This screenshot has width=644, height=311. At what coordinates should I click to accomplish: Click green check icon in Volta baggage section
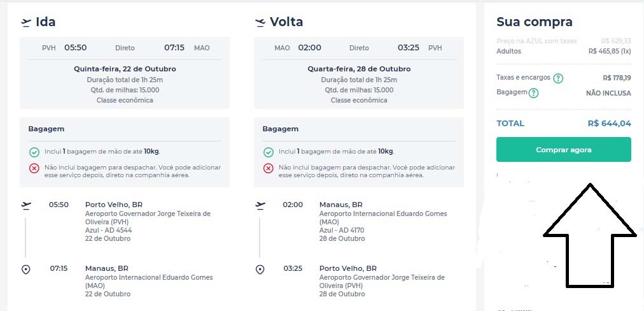[x=269, y=152]
